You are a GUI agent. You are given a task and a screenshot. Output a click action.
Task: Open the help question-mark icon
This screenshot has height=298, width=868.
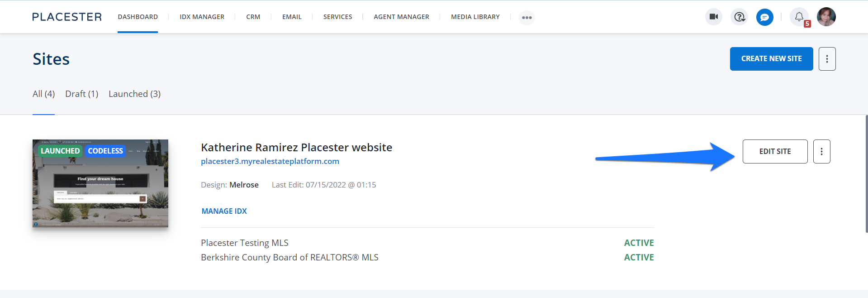740,17
